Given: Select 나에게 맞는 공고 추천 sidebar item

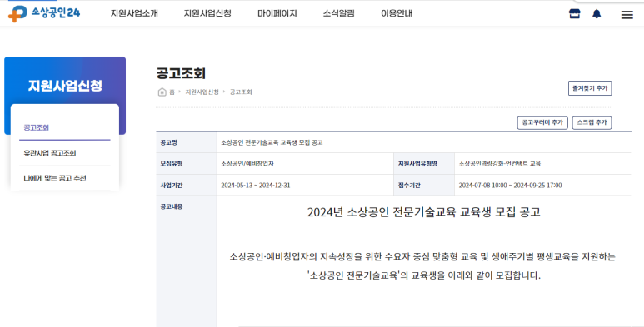Looking at the screenshot, I should coord(55,178).
